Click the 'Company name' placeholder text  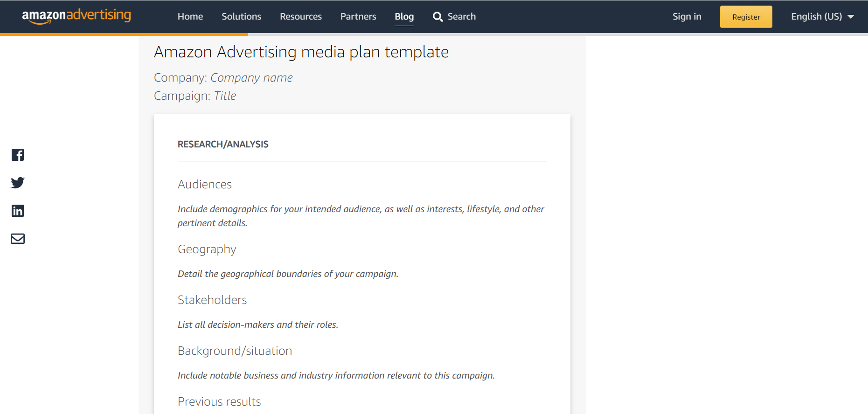point(252,77)
